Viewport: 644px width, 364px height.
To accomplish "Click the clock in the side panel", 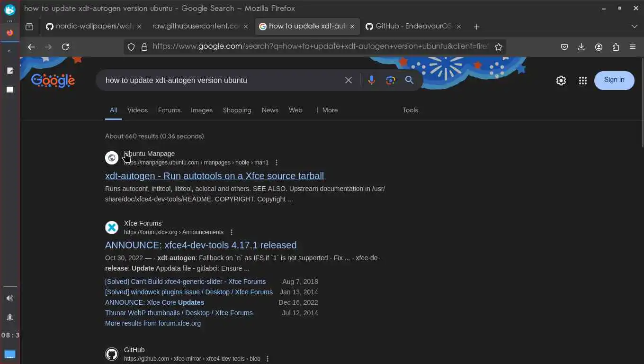I will tap(10, 335).
